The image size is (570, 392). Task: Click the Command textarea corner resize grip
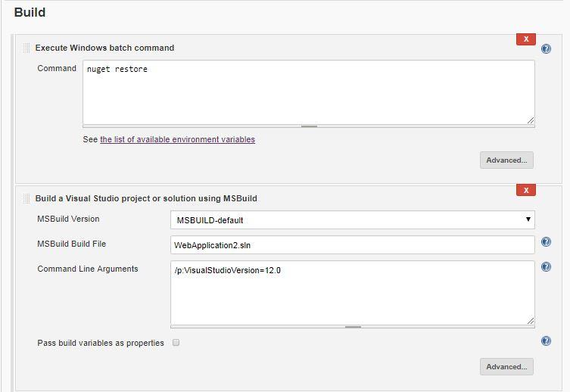point(531,120)
